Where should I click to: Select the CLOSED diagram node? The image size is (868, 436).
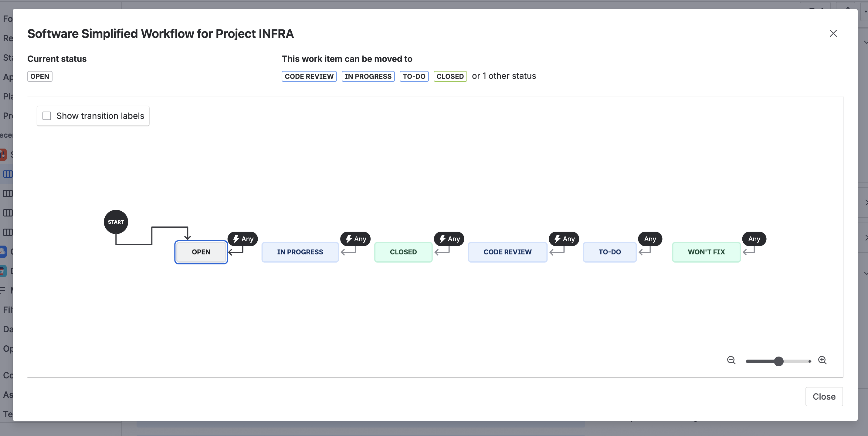403,252
